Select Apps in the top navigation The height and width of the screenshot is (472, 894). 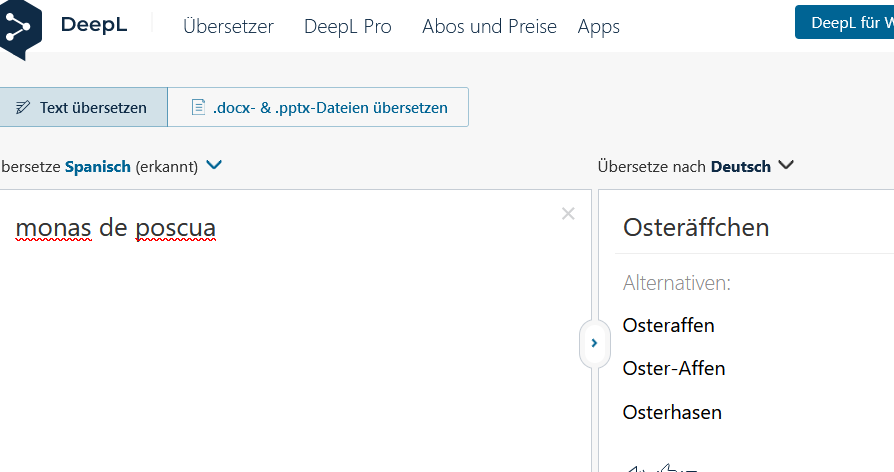(598, 27)
